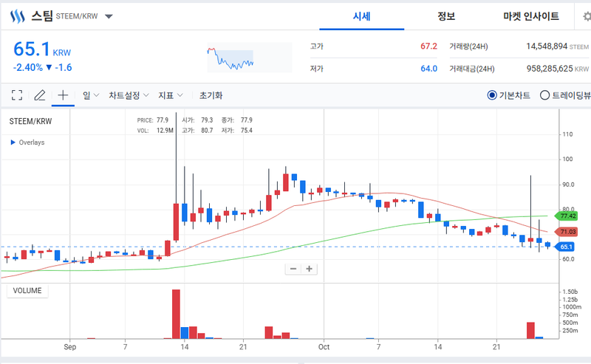Open the 차트설정 dropdown
Screen dimensions: 591x364
click(x=129, y=95)
